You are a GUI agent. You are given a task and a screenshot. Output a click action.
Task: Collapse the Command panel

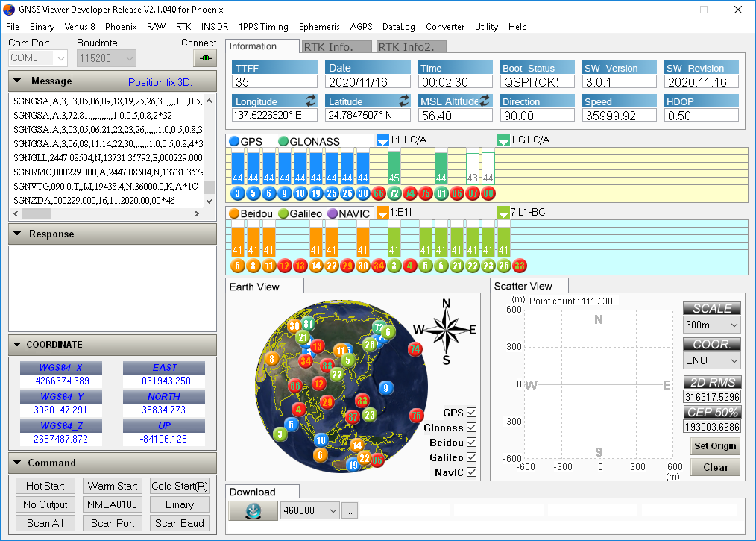[17, 463]
